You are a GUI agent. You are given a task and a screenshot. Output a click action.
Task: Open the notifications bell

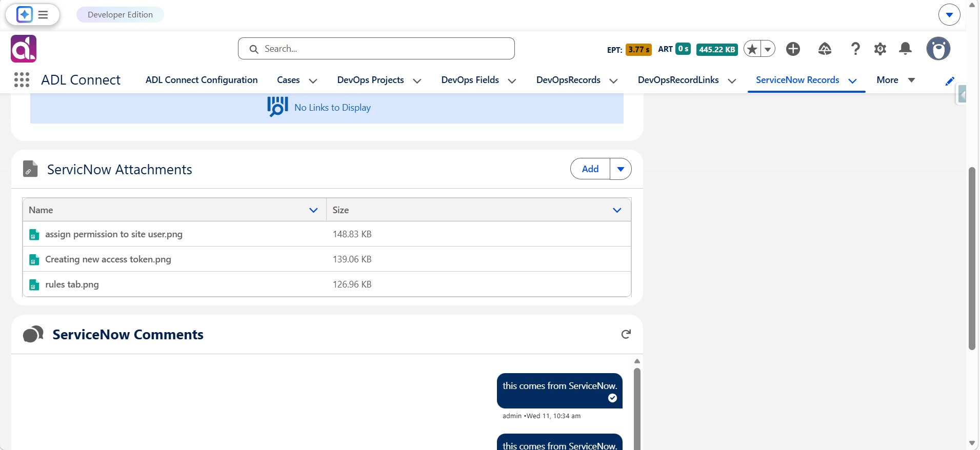click(x=906, y=49)
